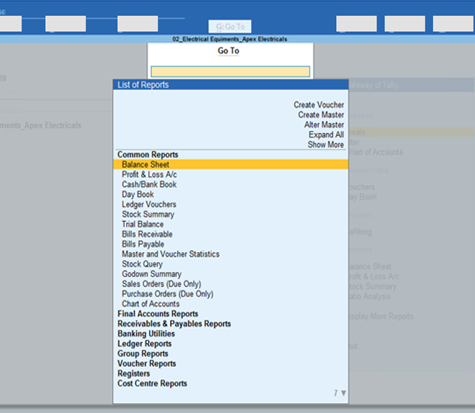Expand Banking Utilities group

146,334
